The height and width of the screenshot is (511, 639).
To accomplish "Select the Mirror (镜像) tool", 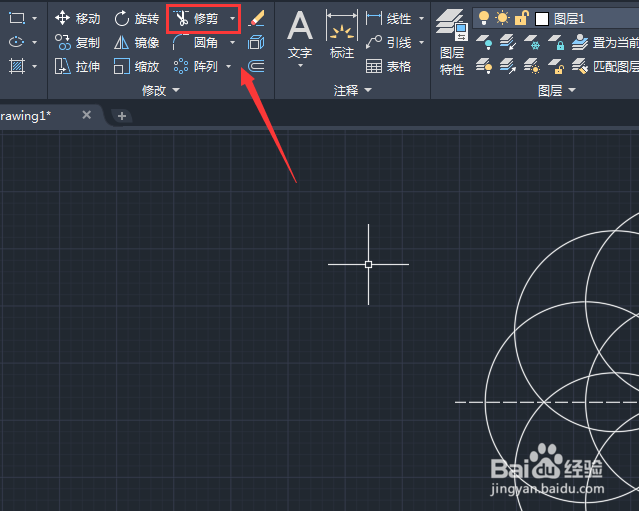I will click(136, 42).
